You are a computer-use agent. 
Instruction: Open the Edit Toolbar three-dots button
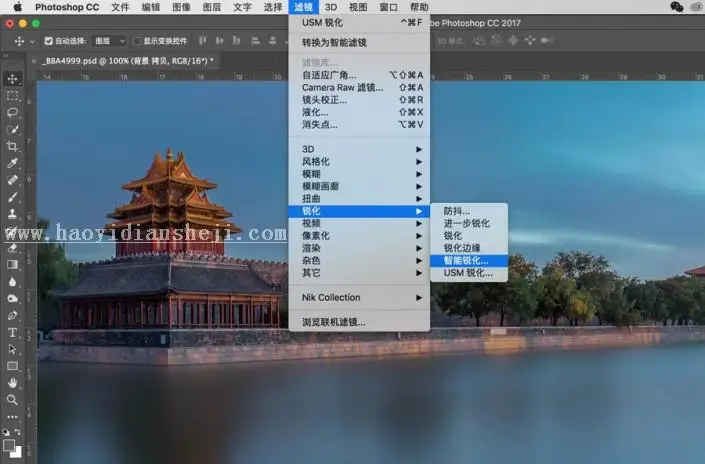point(12,417)
